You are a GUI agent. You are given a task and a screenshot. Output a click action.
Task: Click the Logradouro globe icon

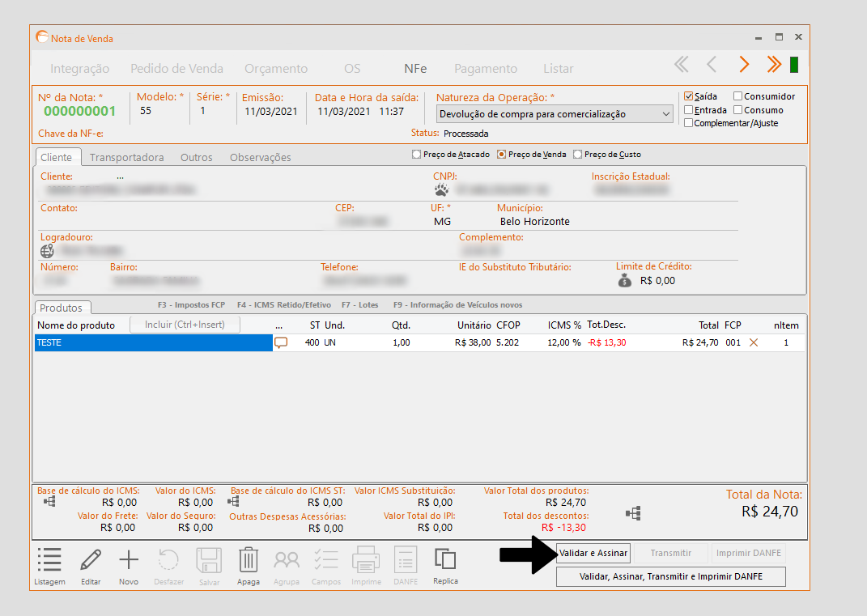coord(48,250)
